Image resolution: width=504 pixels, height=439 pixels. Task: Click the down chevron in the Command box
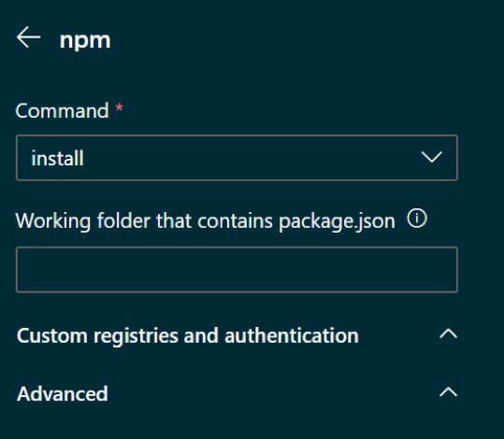431,157
